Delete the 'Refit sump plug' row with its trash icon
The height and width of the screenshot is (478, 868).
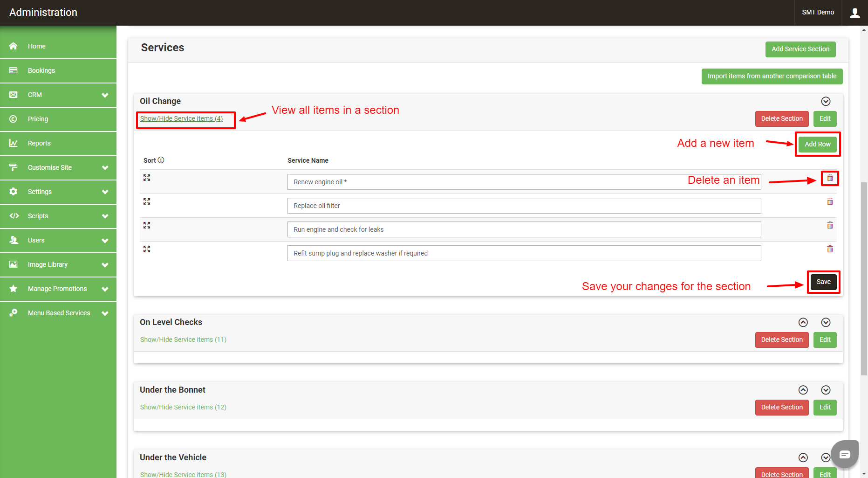pyautogui.click(x=830, y=249)
